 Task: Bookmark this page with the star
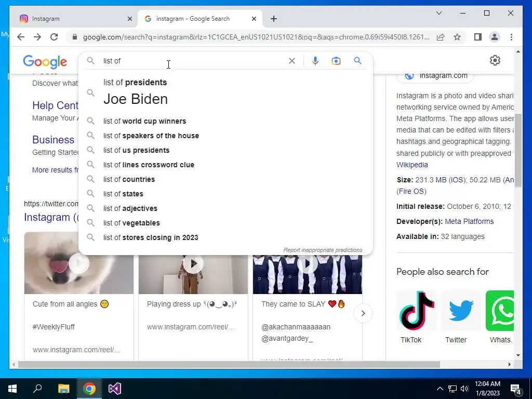[x=457, y=37]
